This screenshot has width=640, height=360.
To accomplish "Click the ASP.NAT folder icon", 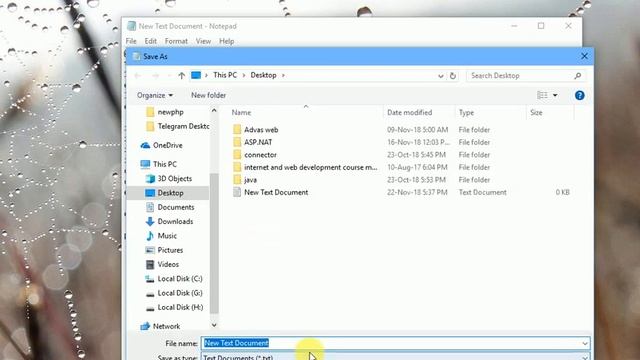I will coord(237,142).
